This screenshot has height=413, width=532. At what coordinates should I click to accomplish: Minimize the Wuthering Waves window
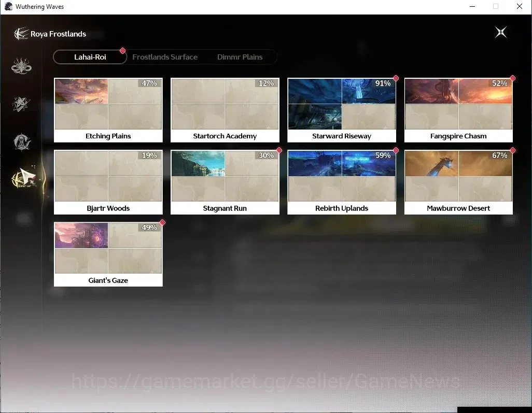point(472,6)
